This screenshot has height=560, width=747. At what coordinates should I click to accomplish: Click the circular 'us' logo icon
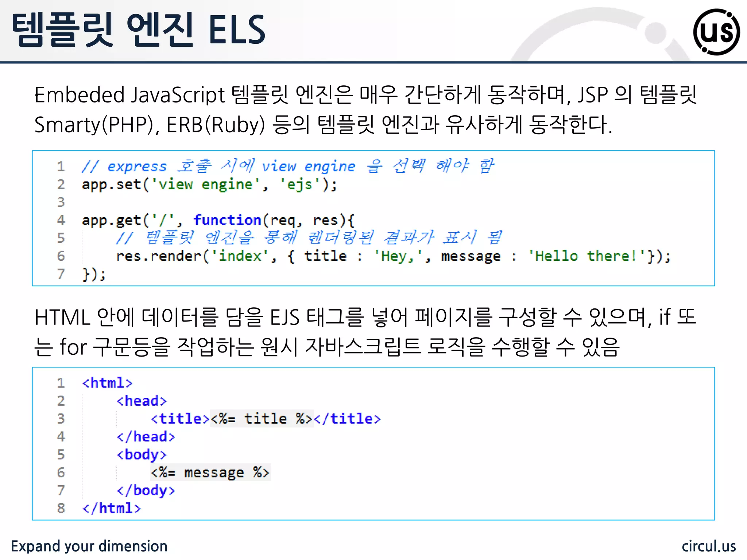(x=716, y=32)
